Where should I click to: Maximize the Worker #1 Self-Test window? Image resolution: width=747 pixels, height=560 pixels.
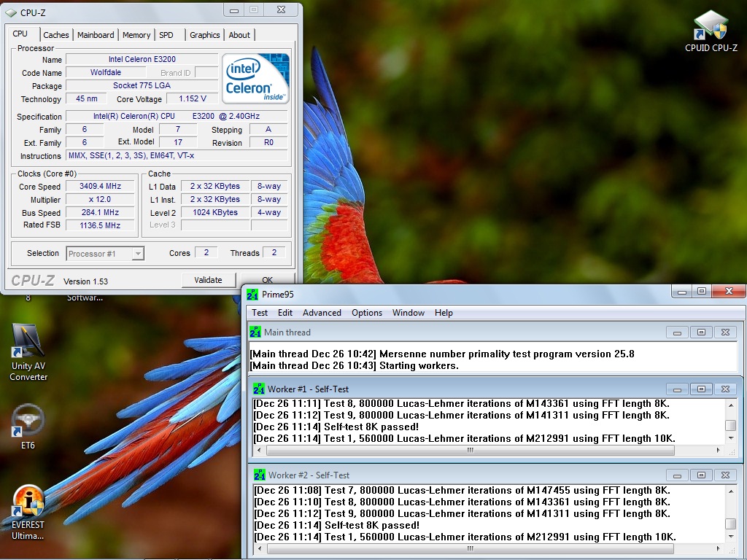point(701,389)
